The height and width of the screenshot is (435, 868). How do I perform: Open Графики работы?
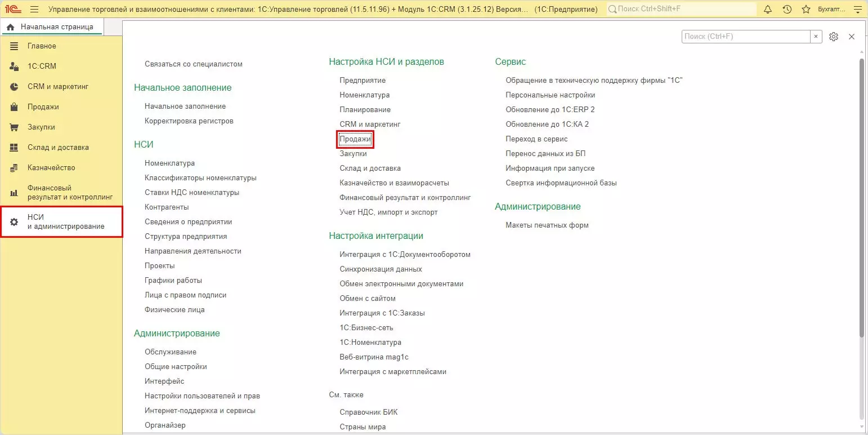coord(173,281)
